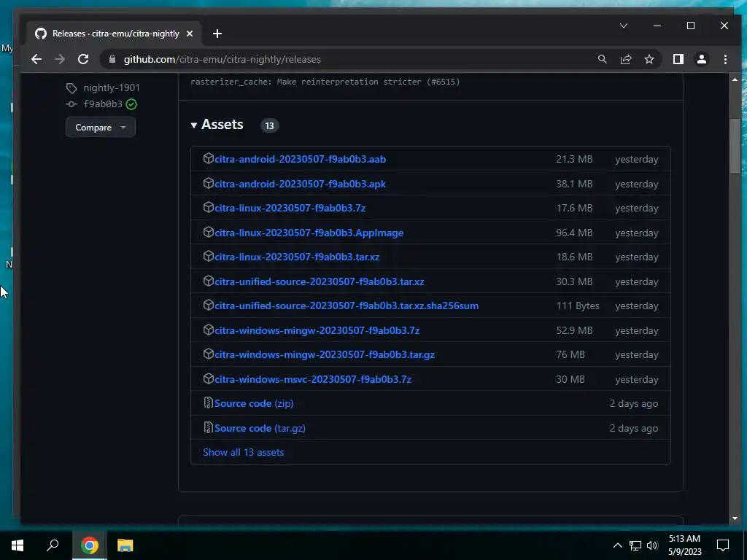Open the unified-source .tar.xz.sha256sum link
The height and width of the screenshot is (560, 747).
click(347, 306)
